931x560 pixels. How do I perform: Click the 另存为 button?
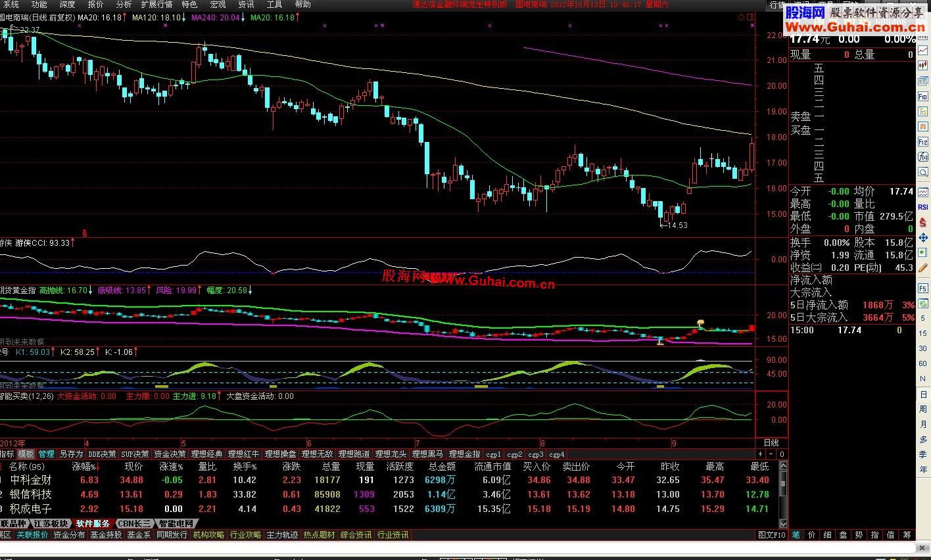[x=71, y=454]
